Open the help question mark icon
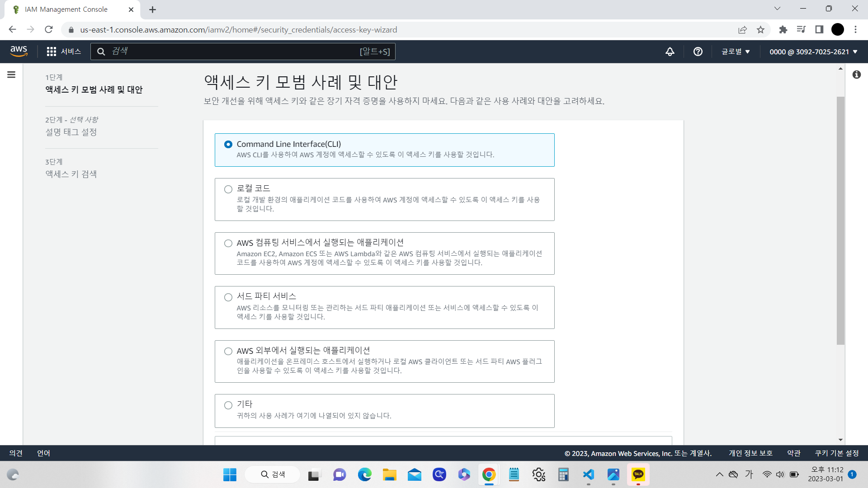 (x=698, y=52)
